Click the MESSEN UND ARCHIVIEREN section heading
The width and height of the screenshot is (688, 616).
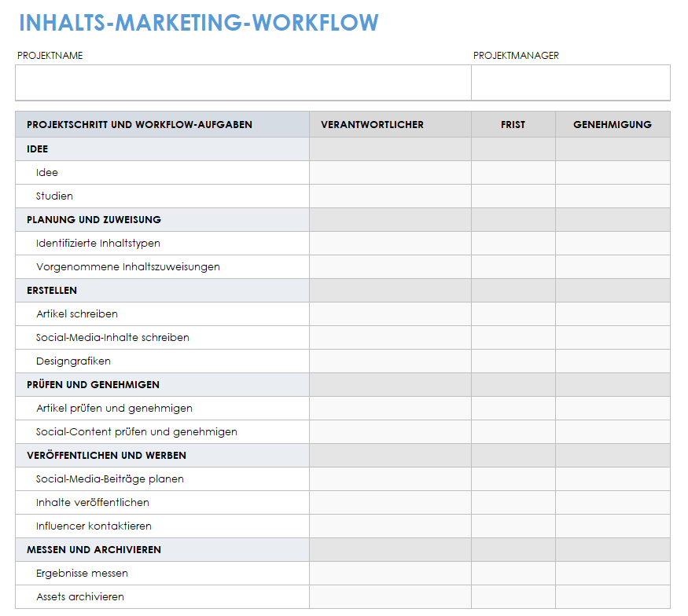pos(162,550)
